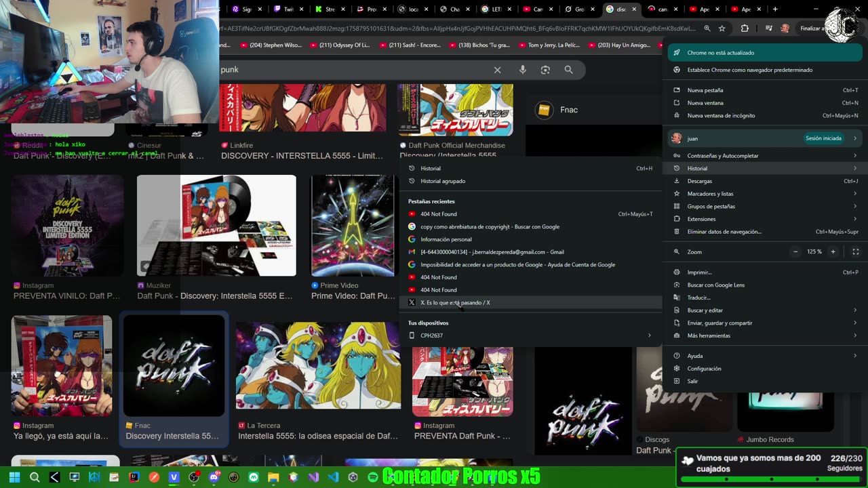The height and width of the screenshot is (488, 868).
Task: Open the page zoom icon in address bar
Action: 707,28
